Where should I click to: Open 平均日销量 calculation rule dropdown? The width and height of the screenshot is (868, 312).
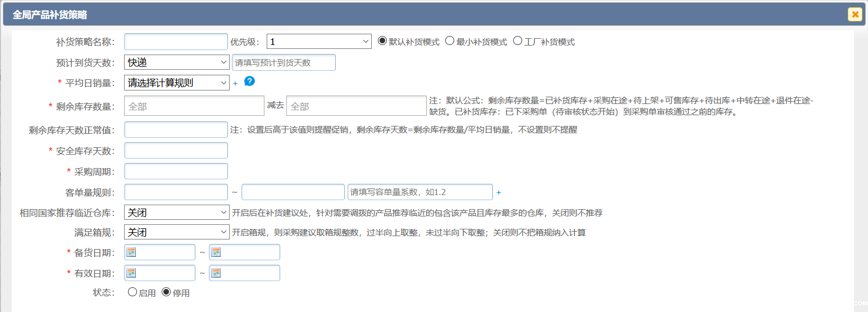176,83
